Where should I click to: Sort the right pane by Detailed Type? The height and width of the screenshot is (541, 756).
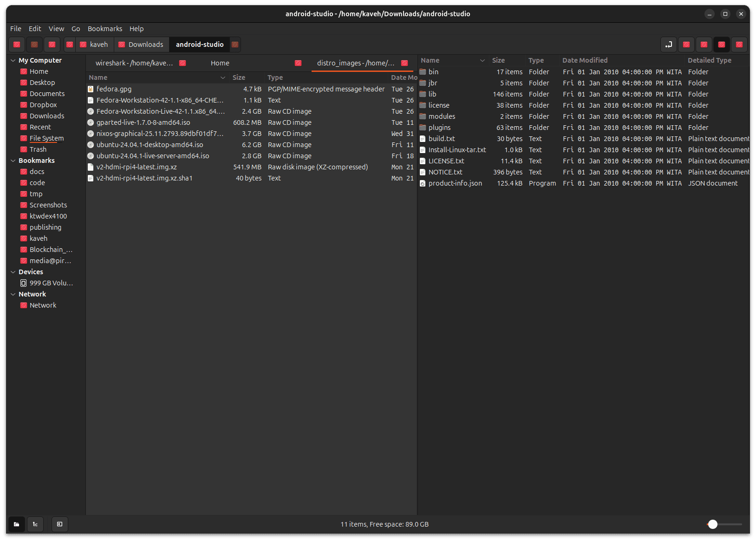[717, 60]
